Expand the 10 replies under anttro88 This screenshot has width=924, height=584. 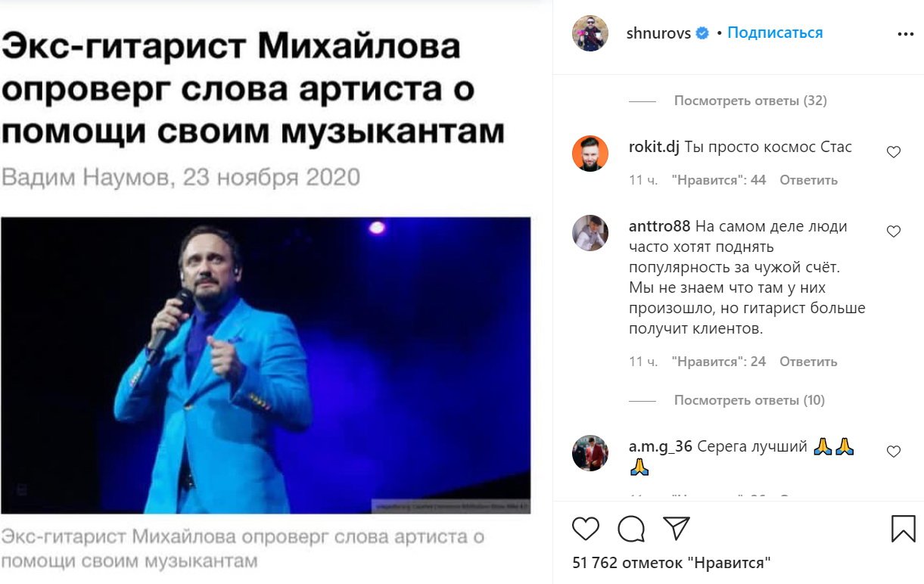[749, 400]
